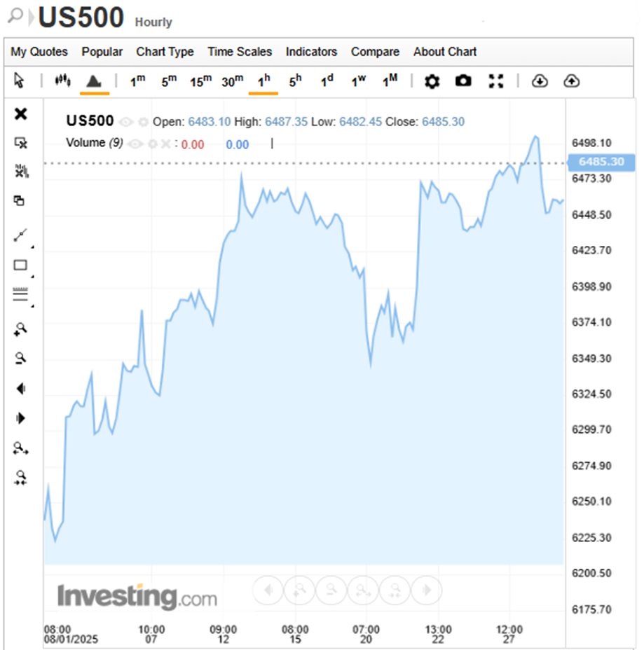Click the 6485.30 current price label
The height and width of the screenshot is (650, 644).
point(601,162)
